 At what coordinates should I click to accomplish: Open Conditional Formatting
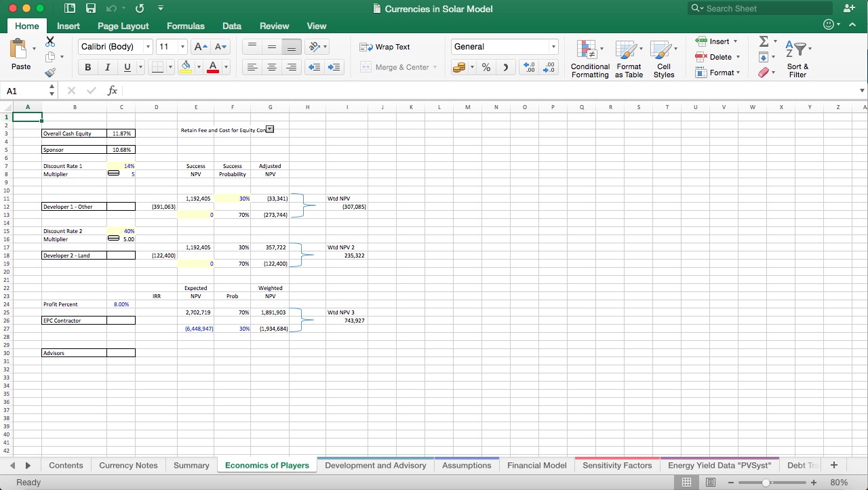[589, 58]
